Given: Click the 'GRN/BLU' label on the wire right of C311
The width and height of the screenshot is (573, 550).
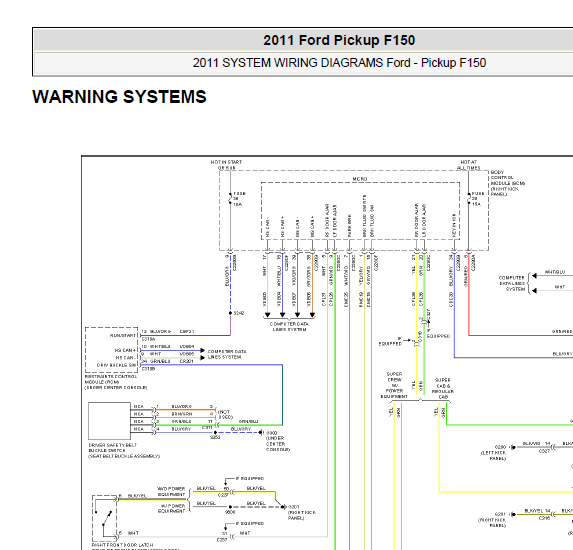Looking at the screenshot, I should coord(248,421).
